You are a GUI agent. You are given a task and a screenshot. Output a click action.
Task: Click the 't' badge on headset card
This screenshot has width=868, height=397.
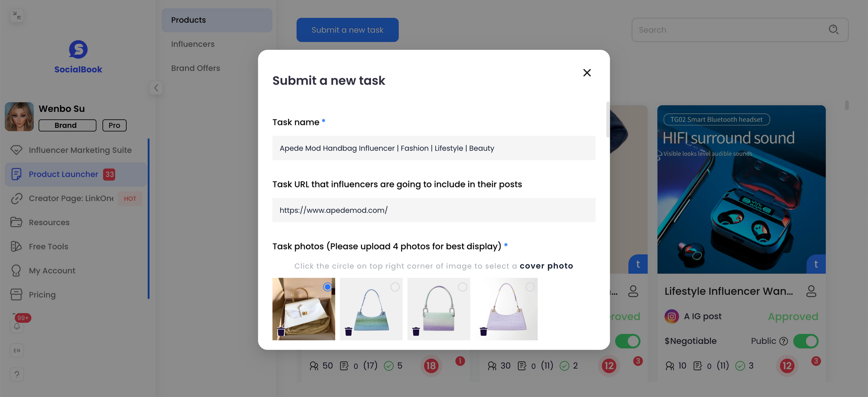pos(816,264)
